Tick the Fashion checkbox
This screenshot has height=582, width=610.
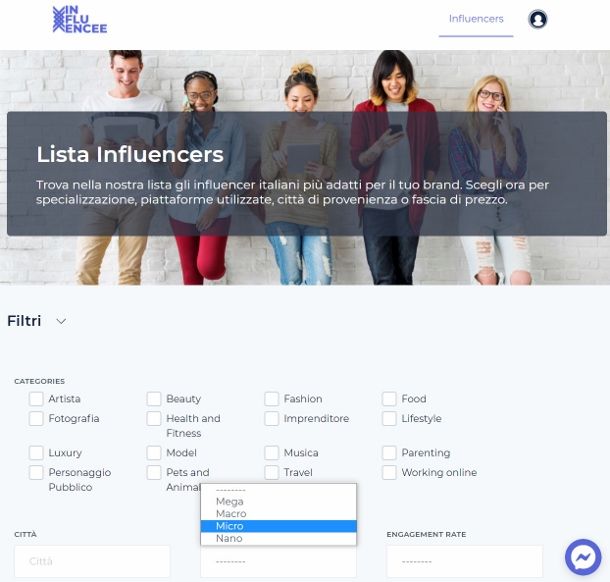(272, 399)
